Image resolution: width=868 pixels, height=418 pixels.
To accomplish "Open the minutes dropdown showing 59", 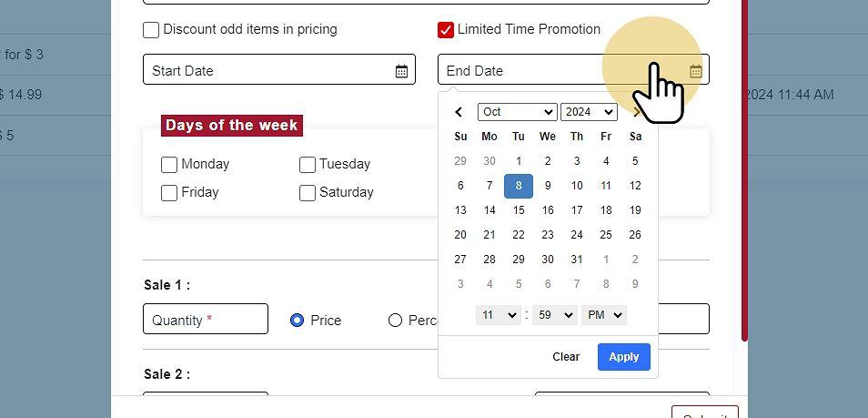I will tap(554, 315).
